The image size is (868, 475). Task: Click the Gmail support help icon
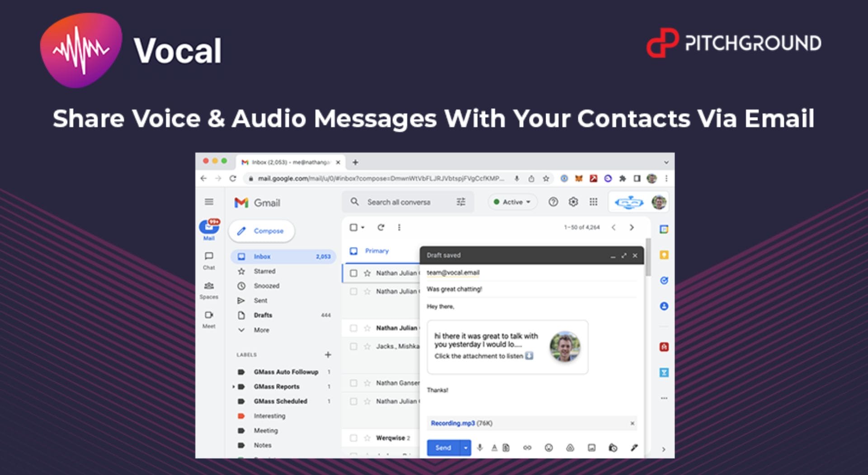pos(553,202)
